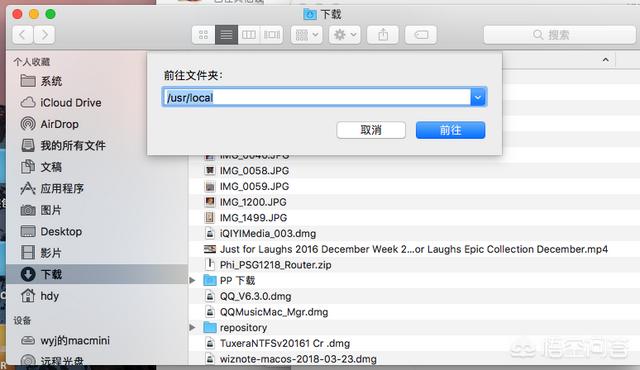This screenshot has height=370, width=640.
Task: Click the 搜索 search field
Action: pyautogui.click(x=559, y=35)
